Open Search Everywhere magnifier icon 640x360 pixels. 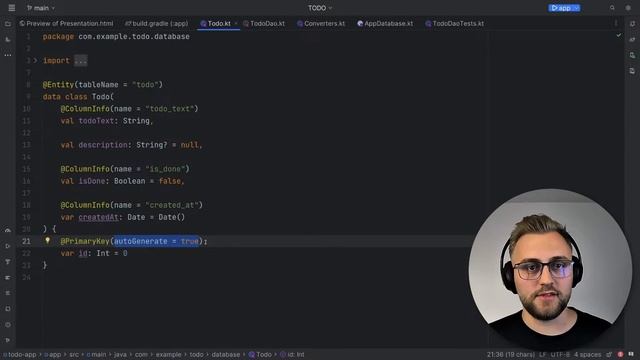612,8
